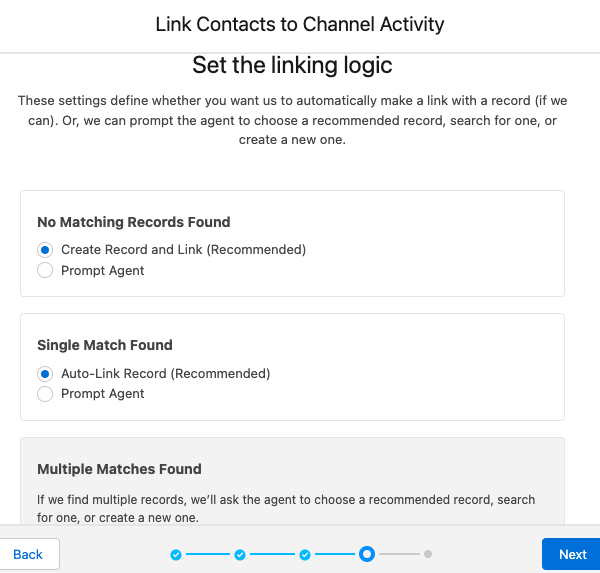Click the Set the linking logic heading

[x=292, y=66]
